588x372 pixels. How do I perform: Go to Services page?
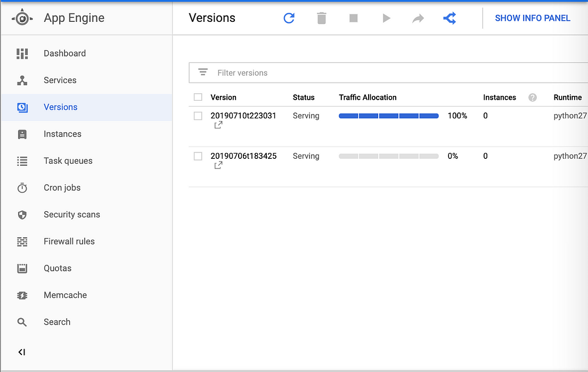pos(87,80)
